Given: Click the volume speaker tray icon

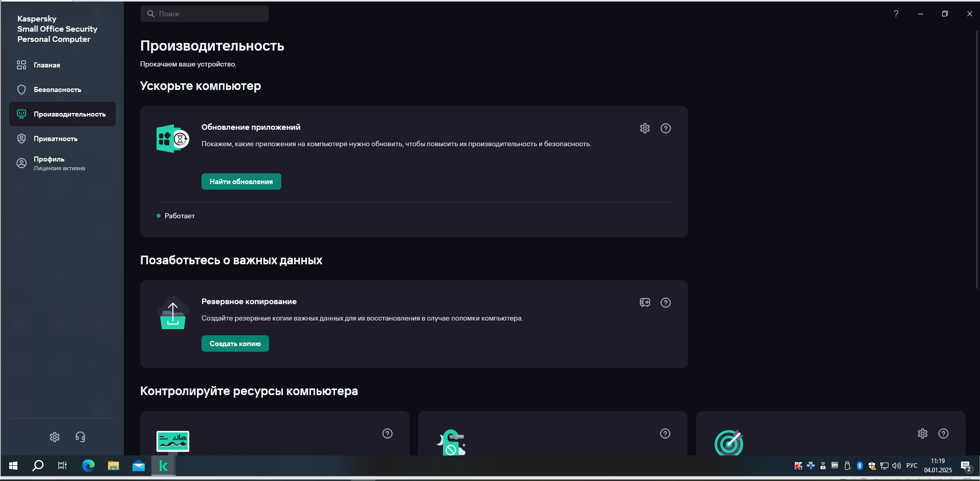Looking at the screenshot, I should click(896, 466).
